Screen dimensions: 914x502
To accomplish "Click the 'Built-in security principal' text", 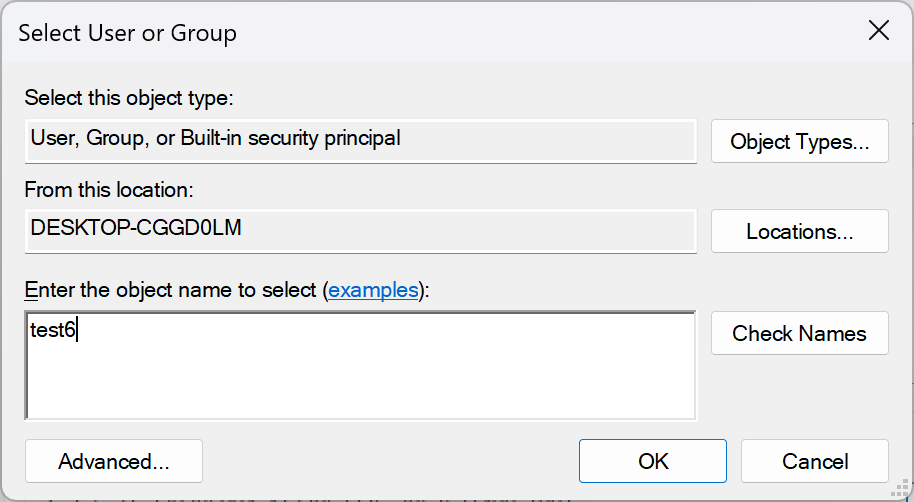I will point(290,138).
